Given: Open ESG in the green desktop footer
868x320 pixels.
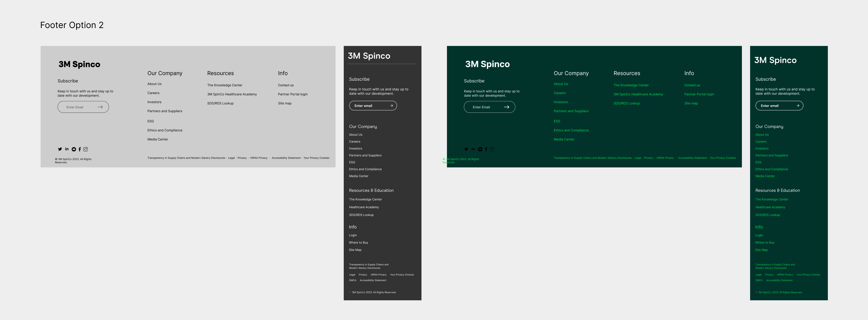Looking at the screenshot, I should [x=557, y=121].
